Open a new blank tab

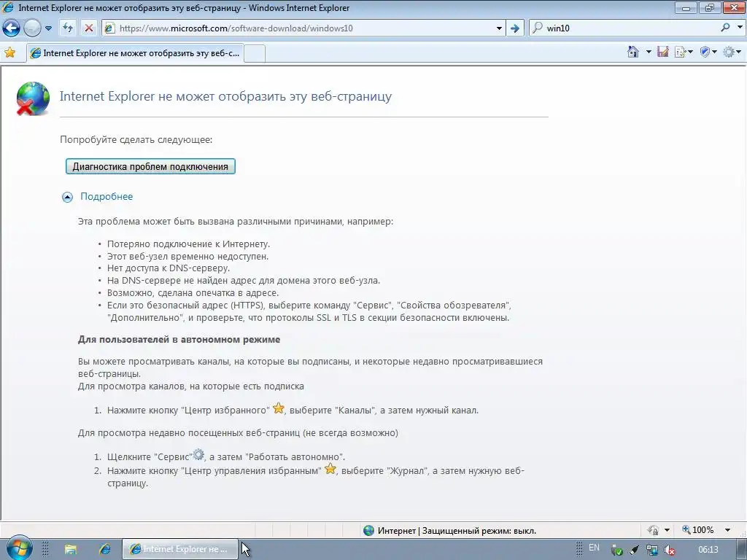pos(255,54)
